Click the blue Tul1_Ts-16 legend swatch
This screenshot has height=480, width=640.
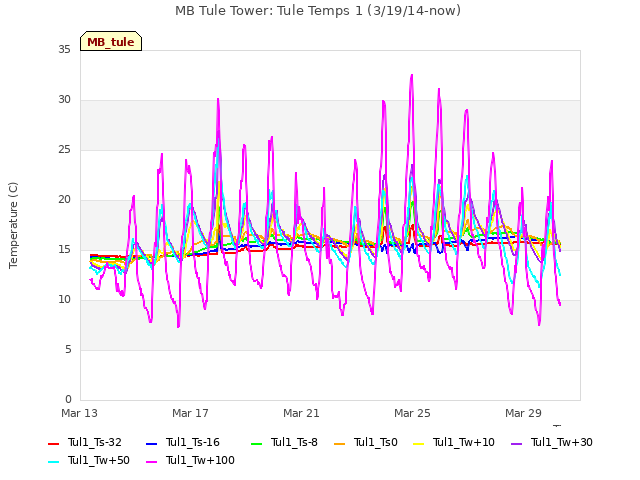tap(151, 444)
